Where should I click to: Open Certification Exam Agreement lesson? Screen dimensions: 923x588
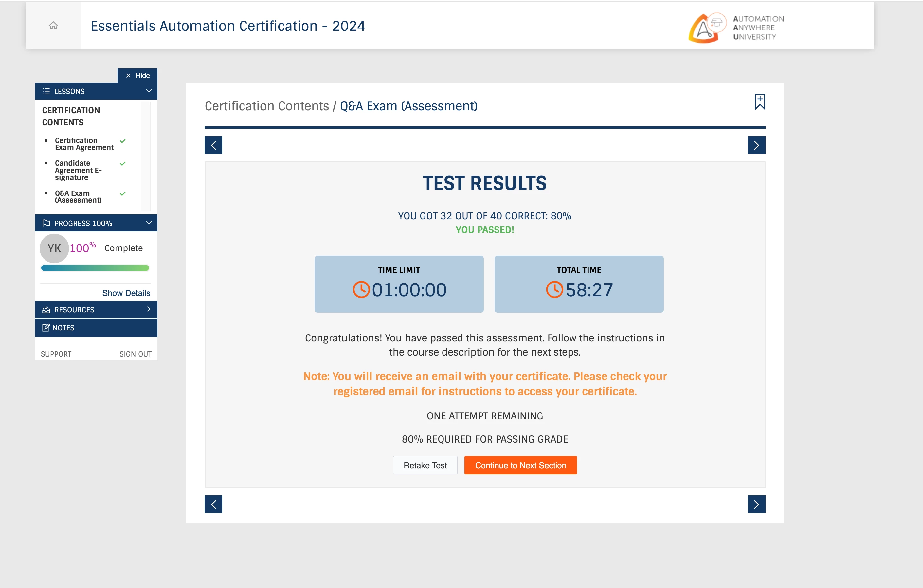click(83, 144)
